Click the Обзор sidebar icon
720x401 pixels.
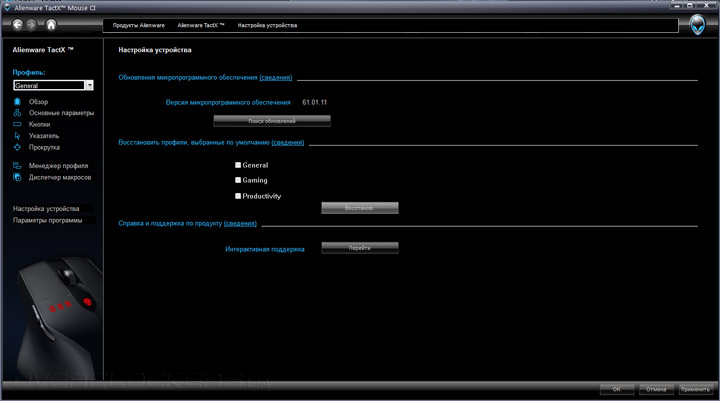[17, 102]
